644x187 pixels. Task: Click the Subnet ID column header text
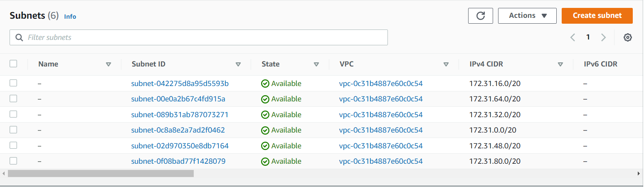(148, 64)
